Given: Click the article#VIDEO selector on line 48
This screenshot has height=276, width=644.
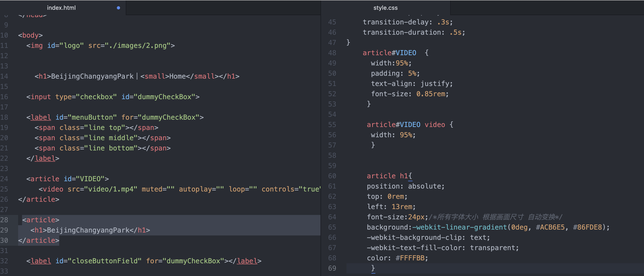Looking at the screenshot, I should pyautogui.click(x=389, y=53).
